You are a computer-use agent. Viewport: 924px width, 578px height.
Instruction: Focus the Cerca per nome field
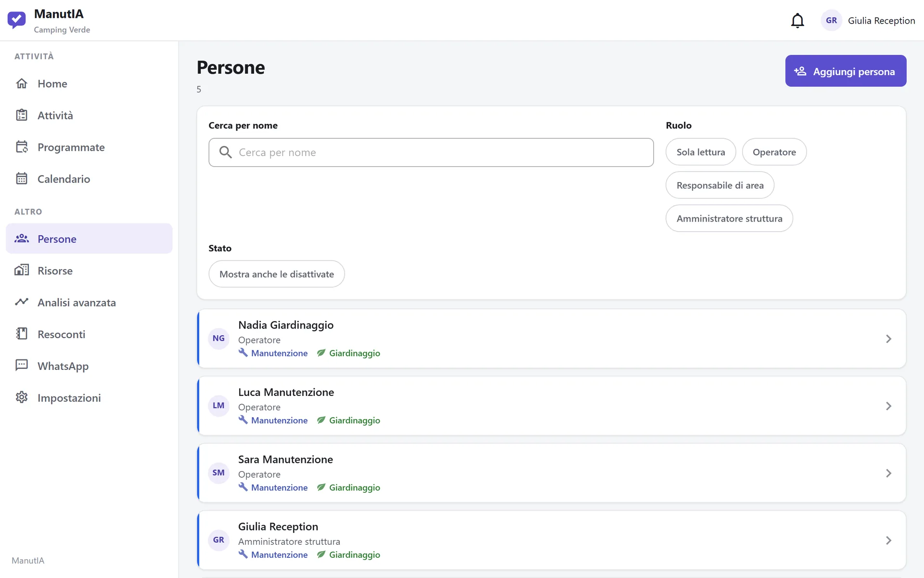tap(431, 152)
